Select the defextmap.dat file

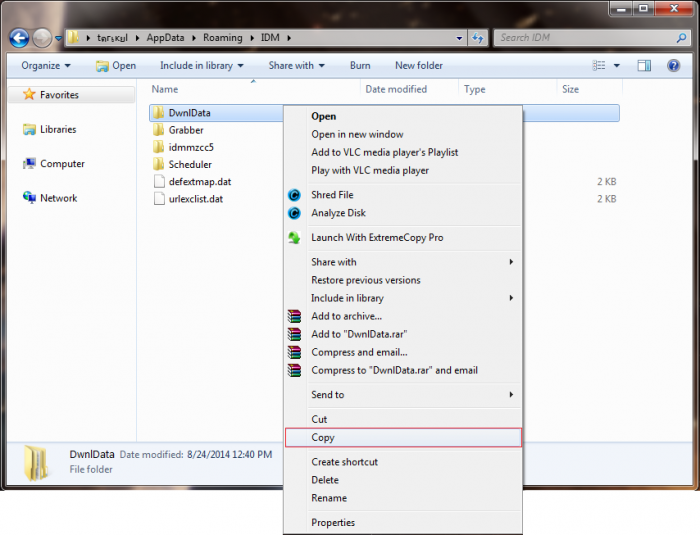coord(200,182)
